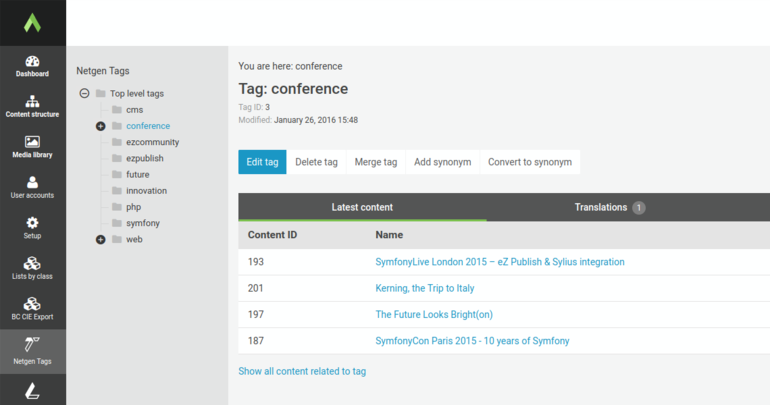This screenshot has height=405, width=770.
Task: Select the ezcommunity tag in tree
Action: pyautogui.click(x=152, y=142)
